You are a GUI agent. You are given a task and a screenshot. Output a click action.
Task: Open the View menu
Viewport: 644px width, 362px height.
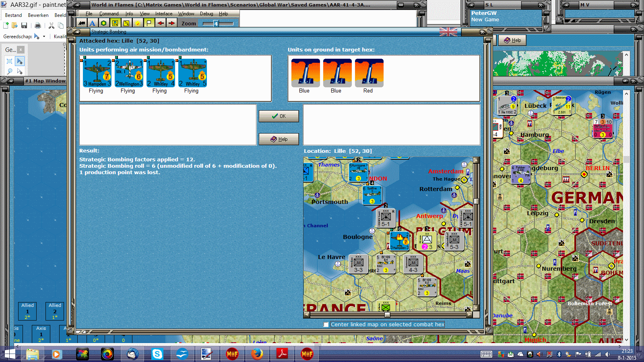pos(144,14)
